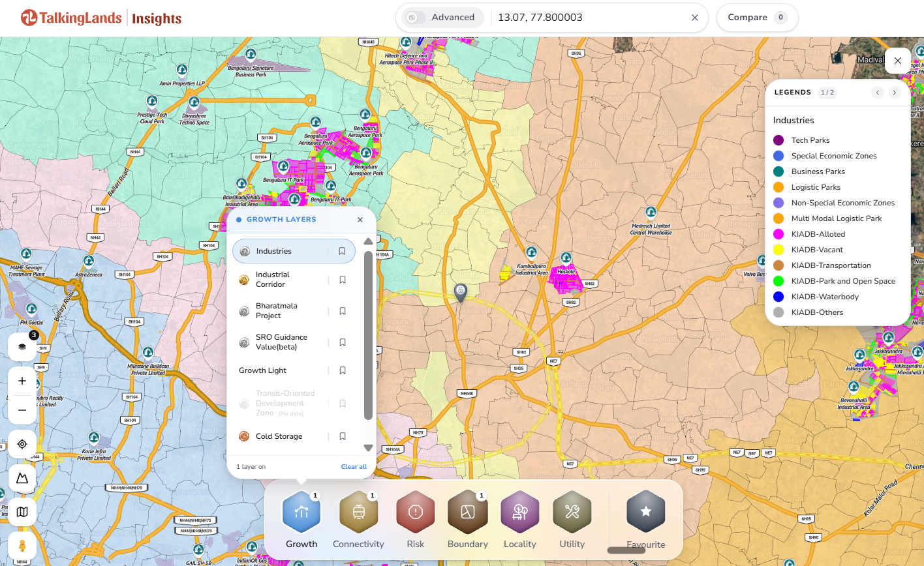Zoom in on the map
This screenshot has height=566, width=924.
(22, 381)
